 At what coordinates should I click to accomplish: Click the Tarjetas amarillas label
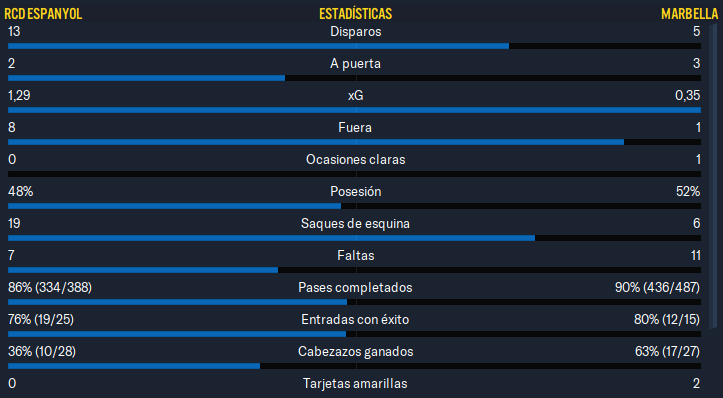pyautogui.click(x=355, y=383)
